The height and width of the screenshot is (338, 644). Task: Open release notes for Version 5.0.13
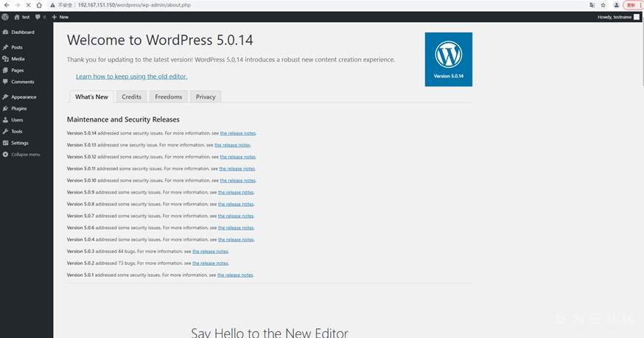pos(232,145)
